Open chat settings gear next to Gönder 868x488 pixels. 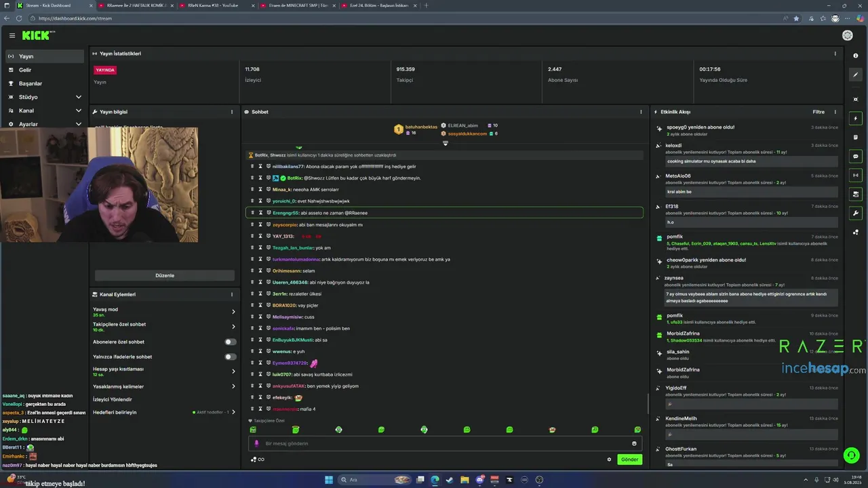pos(609,460)
